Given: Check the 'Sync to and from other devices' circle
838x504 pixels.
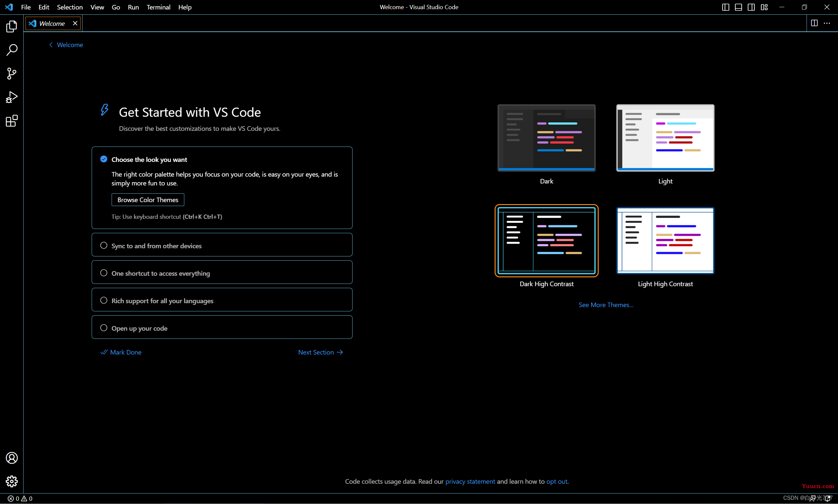Looking at the screenshot, I should pyautogui.click(x=104, y=245).
